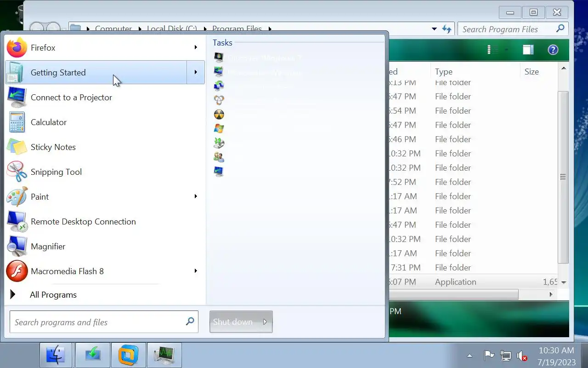Launch the Magnifier program
This screenshot has height=368, width=588.
(105, 247)
